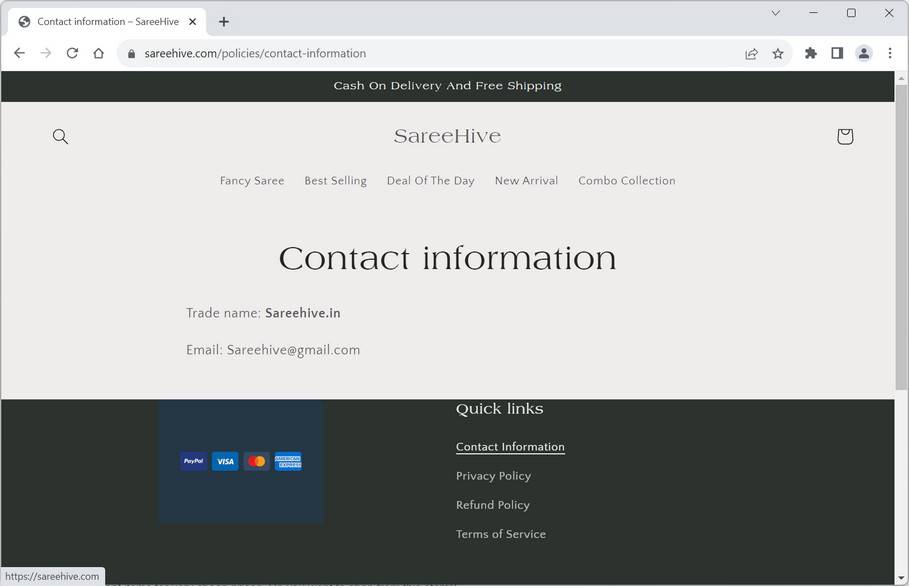Select New Arrival in the navigation menu
909x586 pixels.
click(x=526, y=180)
